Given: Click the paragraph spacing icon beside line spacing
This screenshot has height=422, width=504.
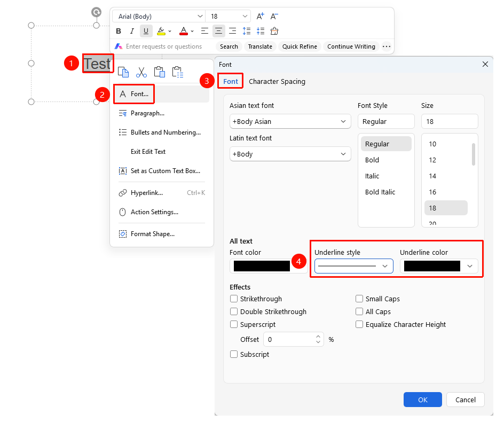Looking at the screenshot, I should (x=261, y=31).
